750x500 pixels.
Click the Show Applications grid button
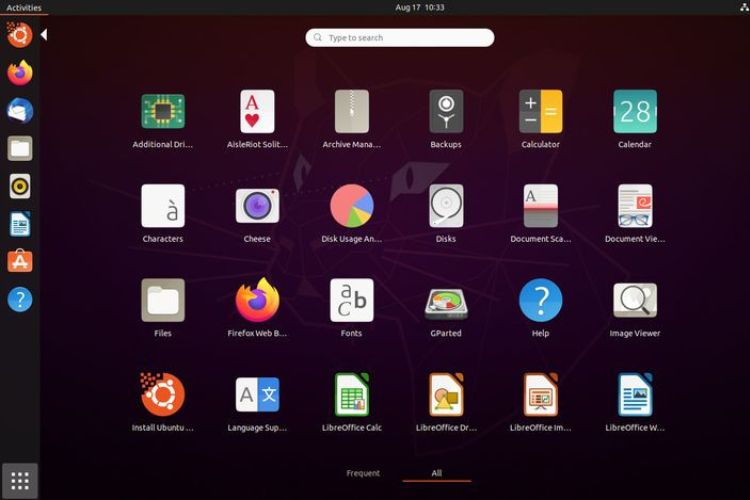pyautogui.click(x=20, y=480)
